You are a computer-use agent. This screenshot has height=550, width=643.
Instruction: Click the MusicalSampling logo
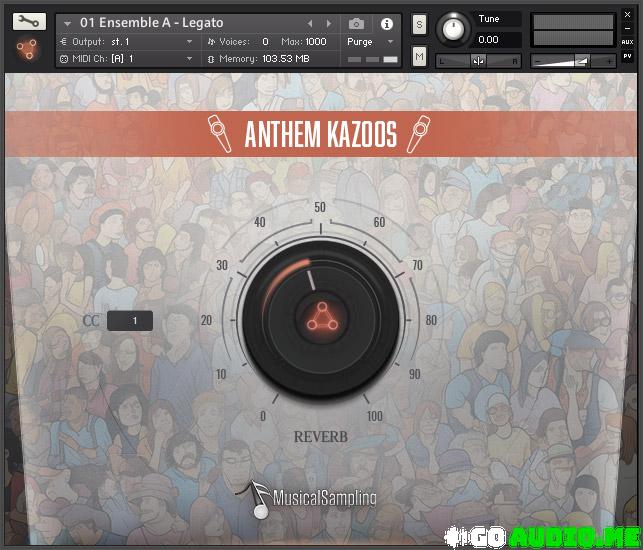pyautogui.click(x=307, y=499)
